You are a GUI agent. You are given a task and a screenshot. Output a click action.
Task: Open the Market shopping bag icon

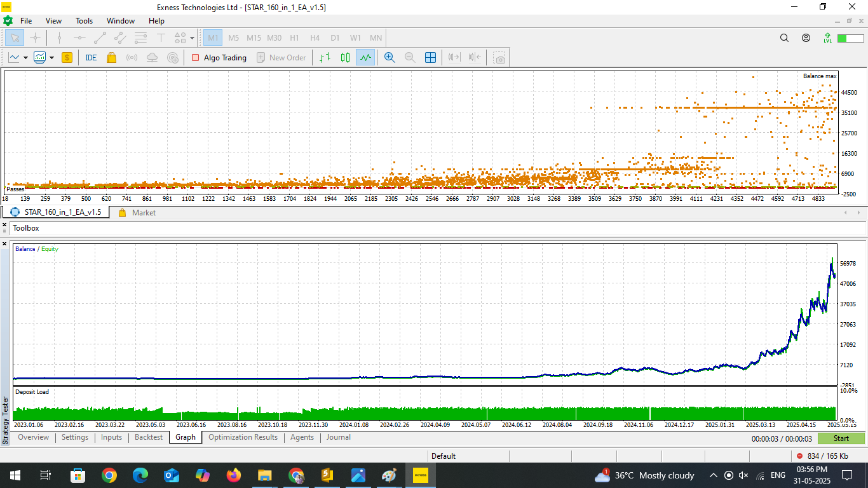click(111, 58)
